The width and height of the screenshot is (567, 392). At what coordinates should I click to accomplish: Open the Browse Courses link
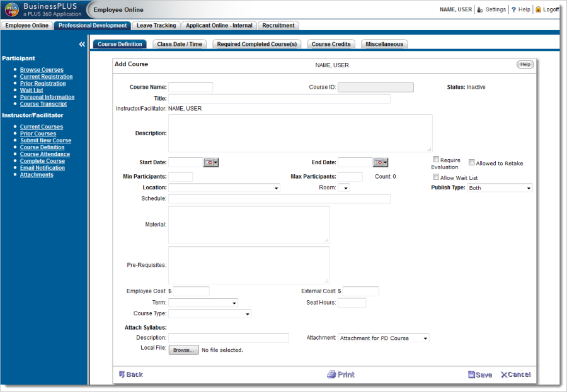[42, 70]
